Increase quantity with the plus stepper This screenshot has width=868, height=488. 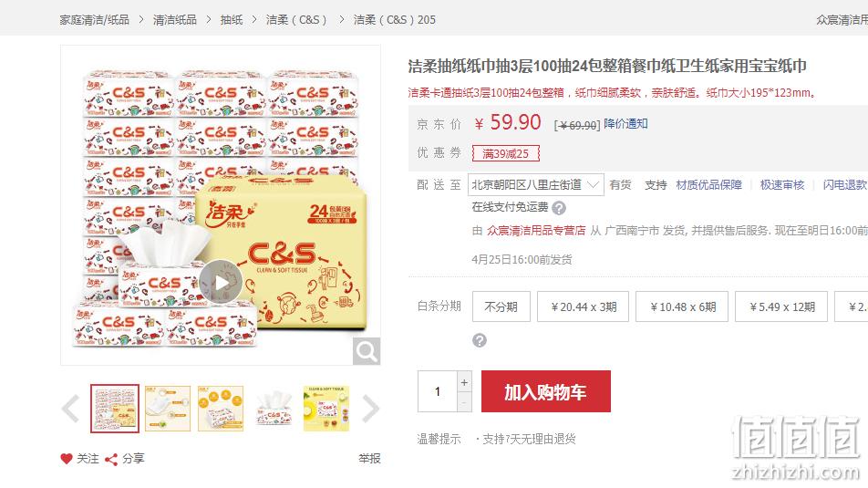click(x=464, y=382)
